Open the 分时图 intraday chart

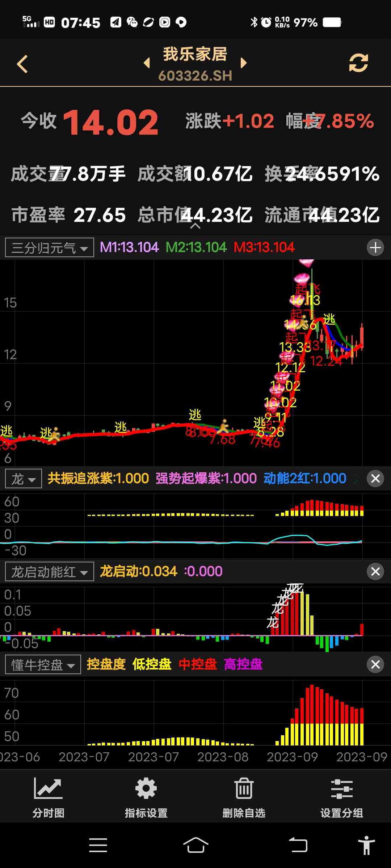(49, 798)
